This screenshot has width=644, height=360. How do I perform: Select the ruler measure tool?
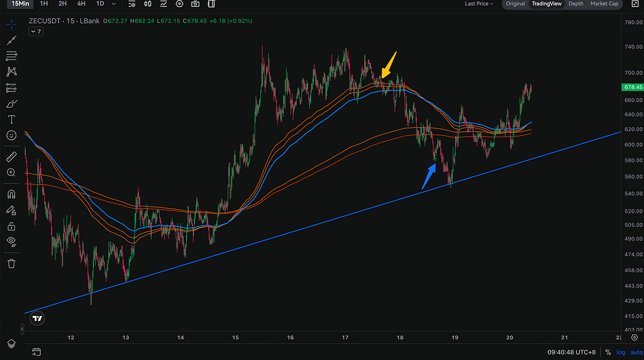tap(11, 157)
